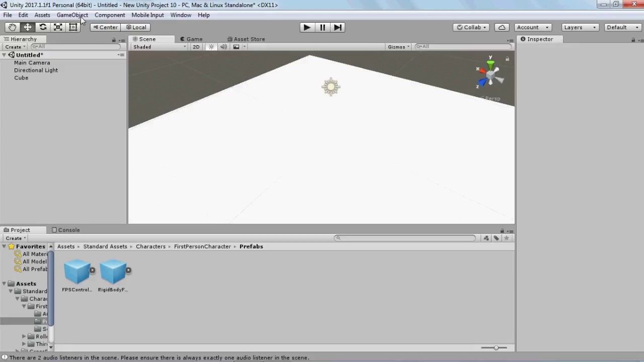
Task: Select the FPSController prefab
Action: [77, 276]
